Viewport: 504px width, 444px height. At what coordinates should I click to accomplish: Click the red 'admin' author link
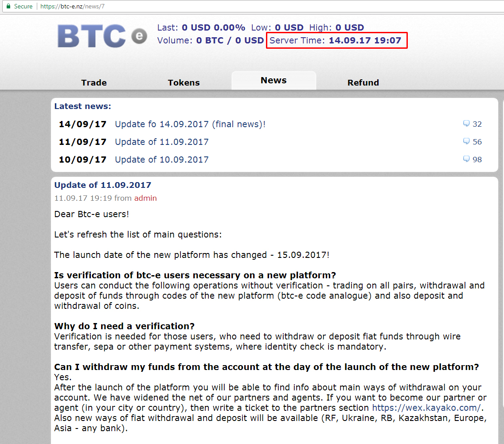point(145,198)
